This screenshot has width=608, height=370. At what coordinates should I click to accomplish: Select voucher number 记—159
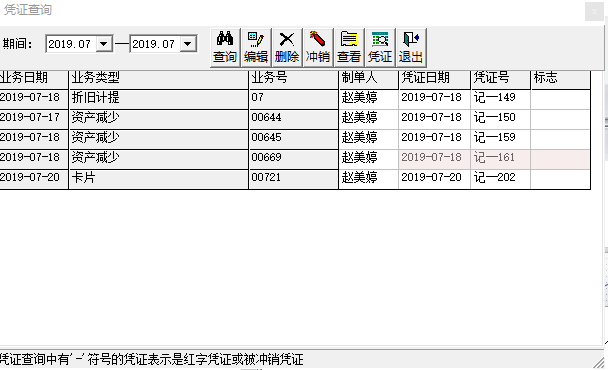(x=500, y=140)
